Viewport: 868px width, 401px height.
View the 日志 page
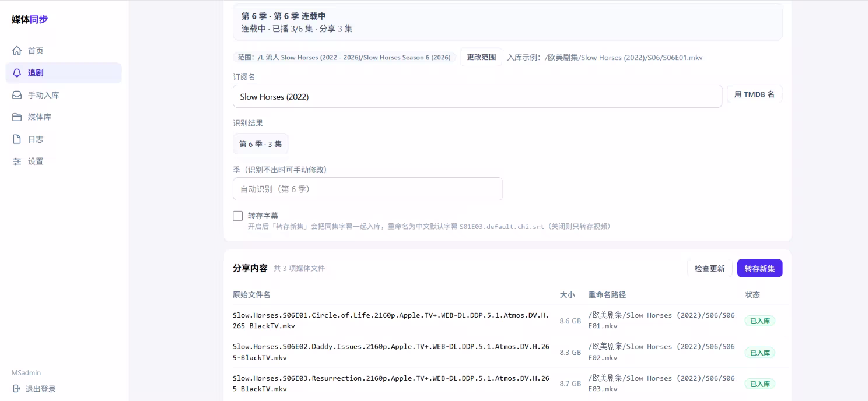coord(64,139)
